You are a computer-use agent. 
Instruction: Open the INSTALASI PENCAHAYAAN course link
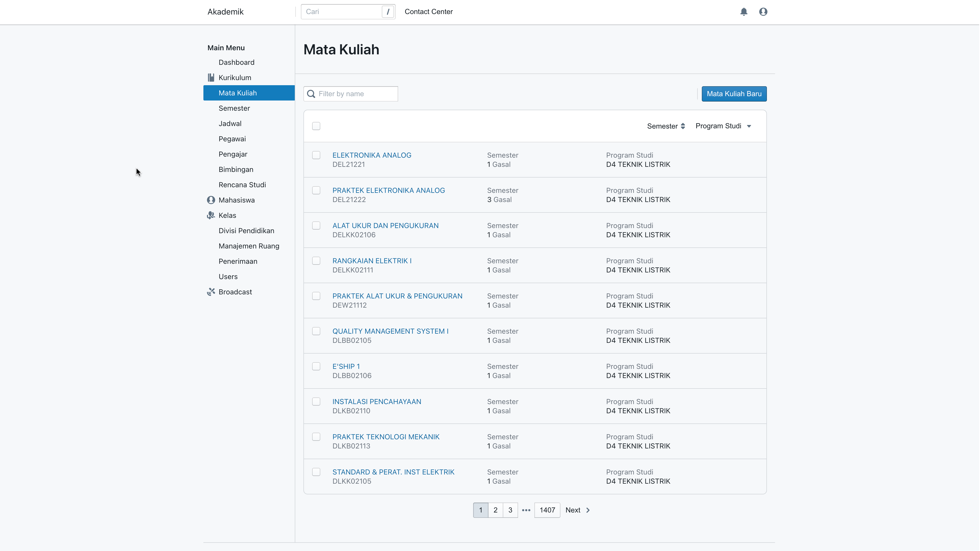[x=377, y=402]
